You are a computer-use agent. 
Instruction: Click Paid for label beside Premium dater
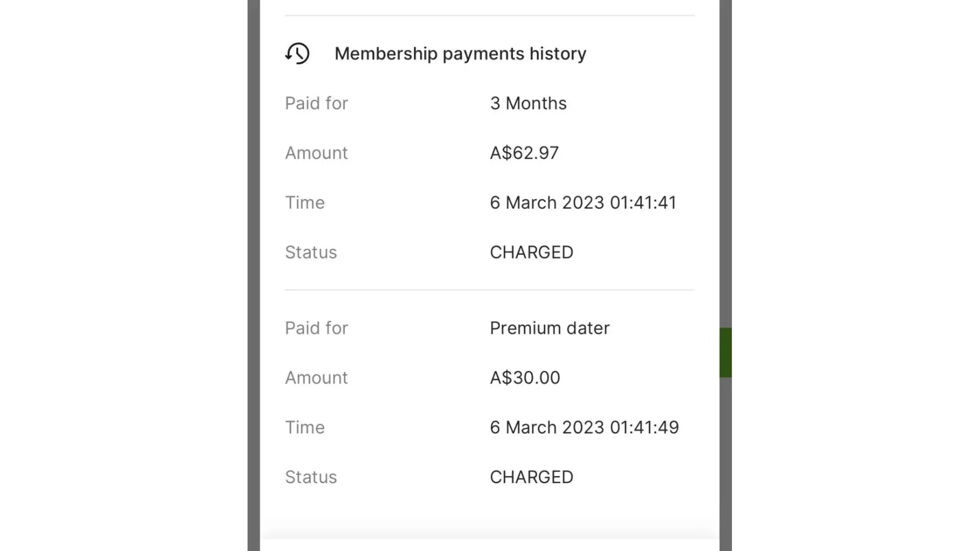click(x=316, y=328)
